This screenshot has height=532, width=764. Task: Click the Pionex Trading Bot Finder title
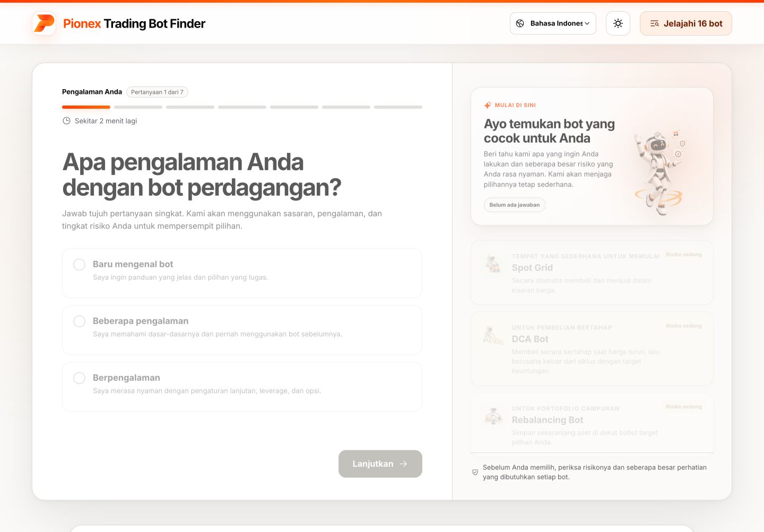coord(134,23)
